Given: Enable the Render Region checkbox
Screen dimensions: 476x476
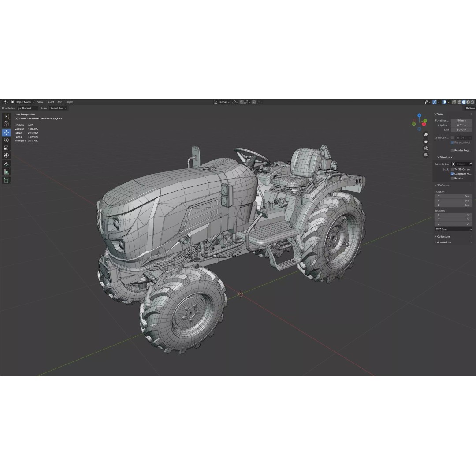Looking at the screenshot, I should (x=452, y=150).
